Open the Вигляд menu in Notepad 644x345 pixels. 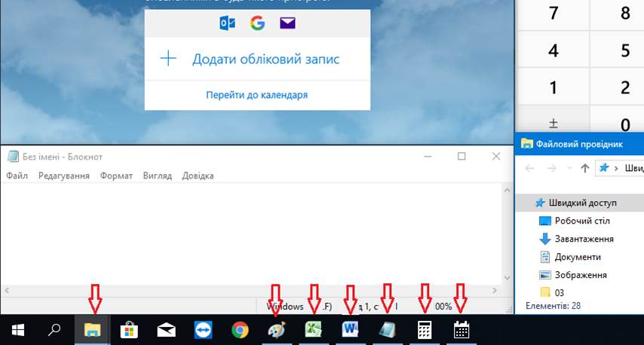tap(158, 176)
